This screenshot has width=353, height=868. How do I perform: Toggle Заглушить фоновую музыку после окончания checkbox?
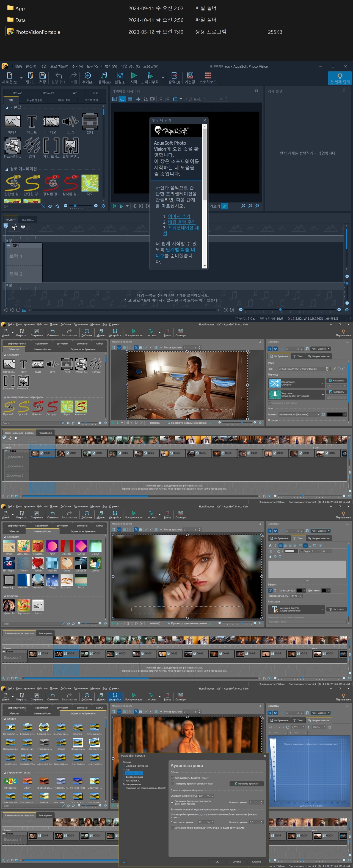173,802
